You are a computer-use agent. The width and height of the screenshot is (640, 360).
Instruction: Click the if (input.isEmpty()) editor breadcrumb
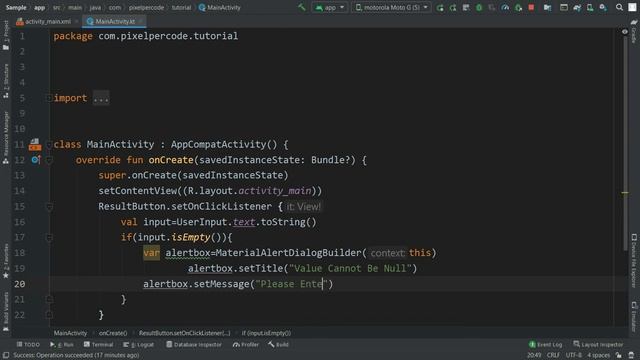tap(267, 333)
